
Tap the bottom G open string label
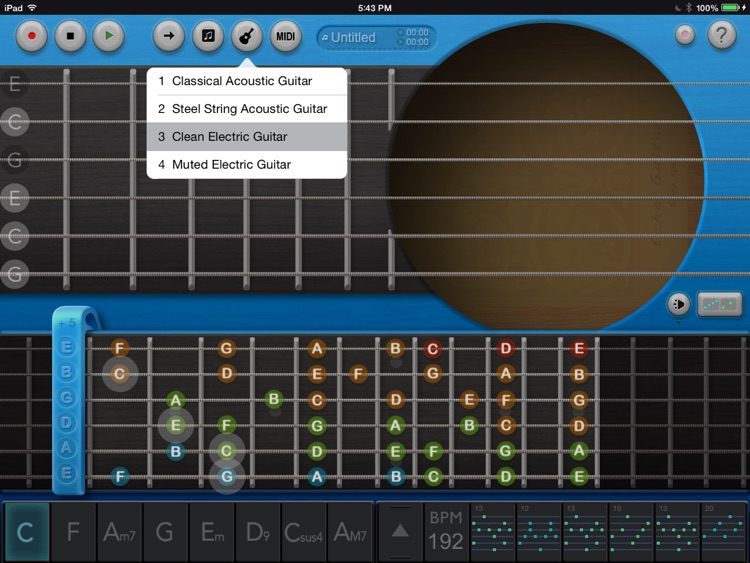(x=14, y=274)
